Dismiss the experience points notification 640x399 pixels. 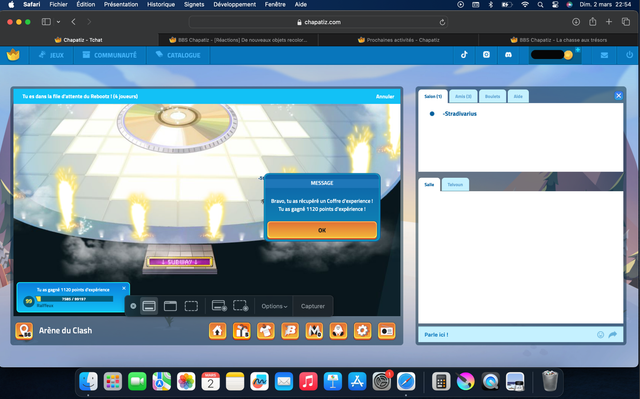click(x=124, y=288)
